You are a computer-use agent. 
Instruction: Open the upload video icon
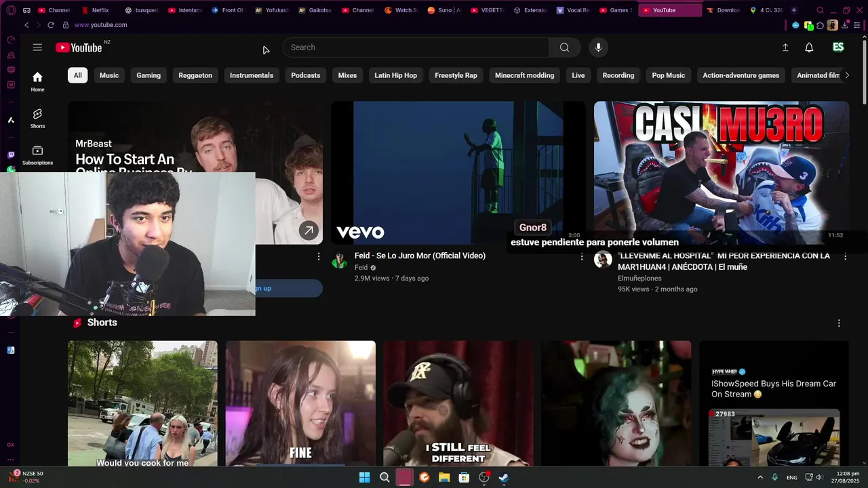point(785,47)
